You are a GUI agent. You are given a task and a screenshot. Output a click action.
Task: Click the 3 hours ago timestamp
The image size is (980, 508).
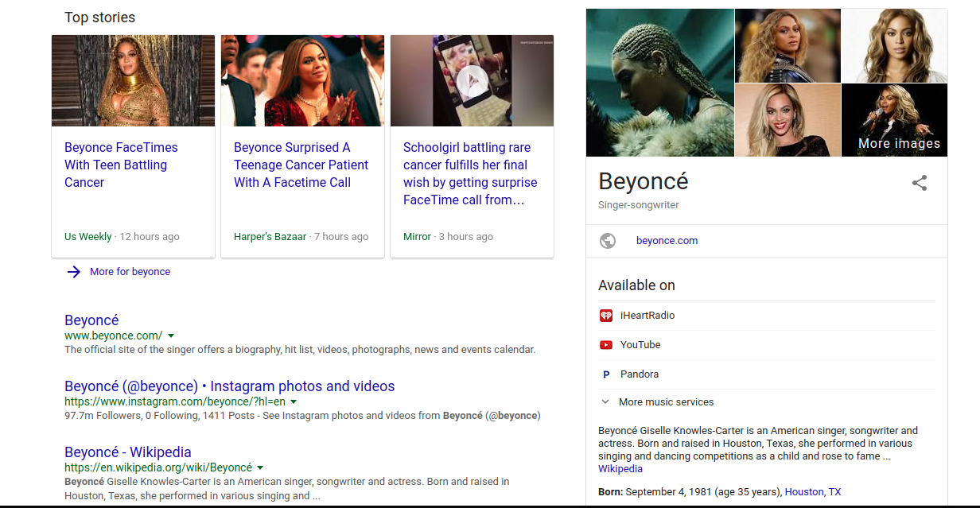coord(466,237)
